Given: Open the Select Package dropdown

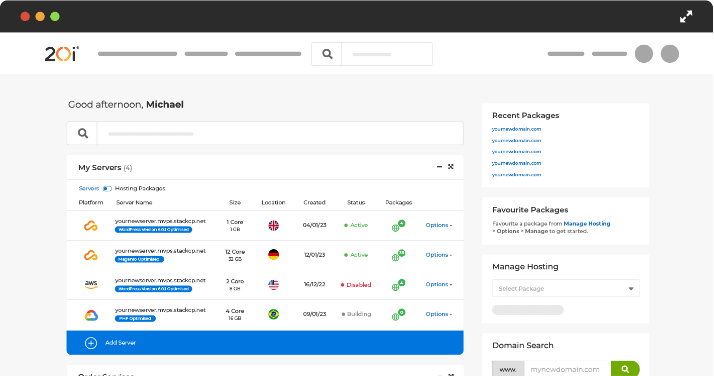Looking at the screenshot, I should 566,288.
